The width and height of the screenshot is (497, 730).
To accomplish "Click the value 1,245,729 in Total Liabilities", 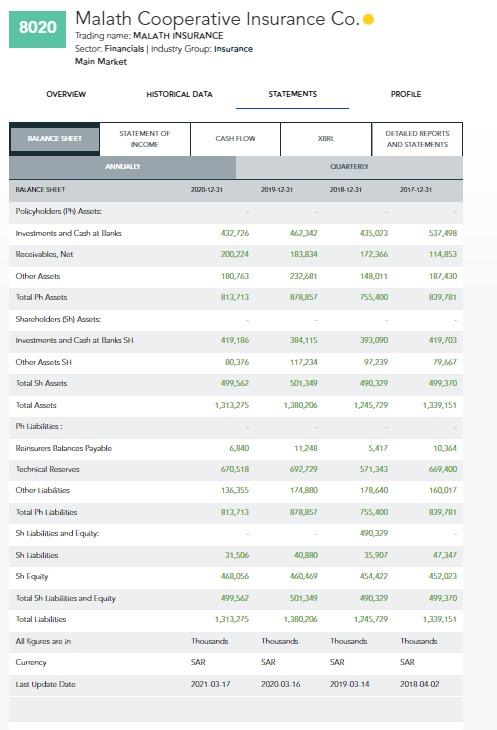I will click(x=370, y=619).
